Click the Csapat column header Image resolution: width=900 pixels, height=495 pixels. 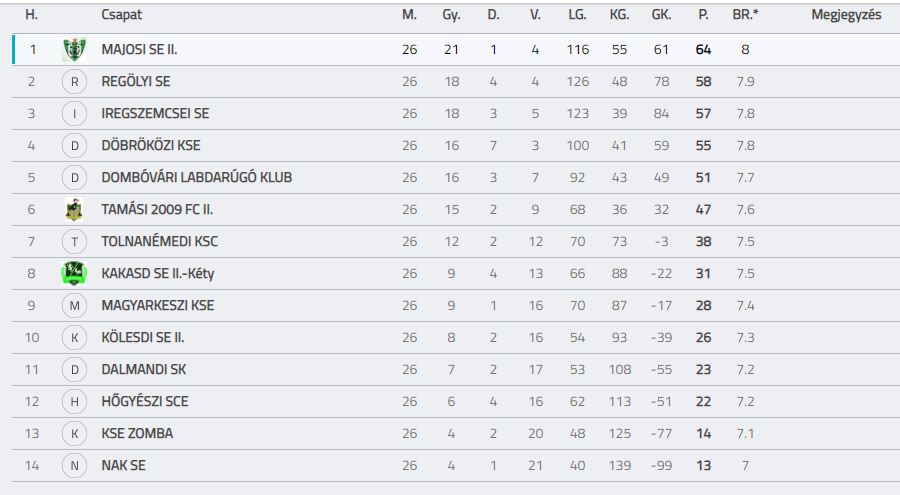(x=121, y=15)
